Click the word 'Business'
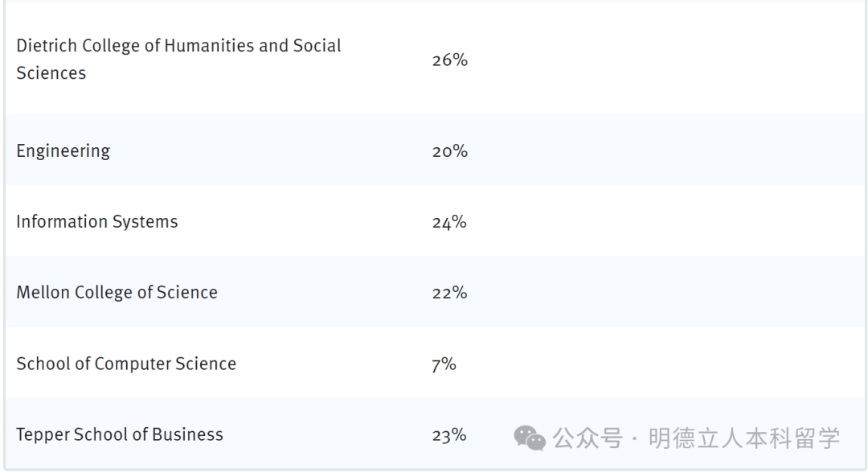This screenshot has width=868, height=473. (x=188, y=435)
